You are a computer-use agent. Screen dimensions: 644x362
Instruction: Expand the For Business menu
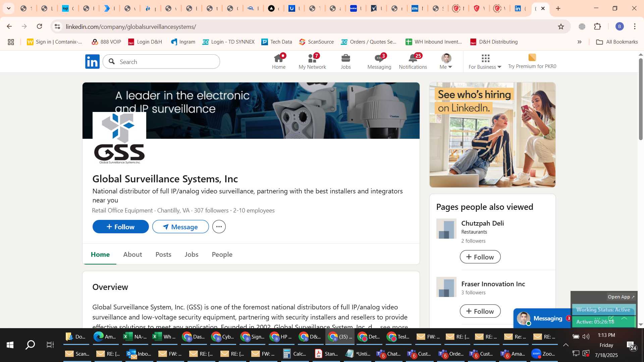click(485, 62)
